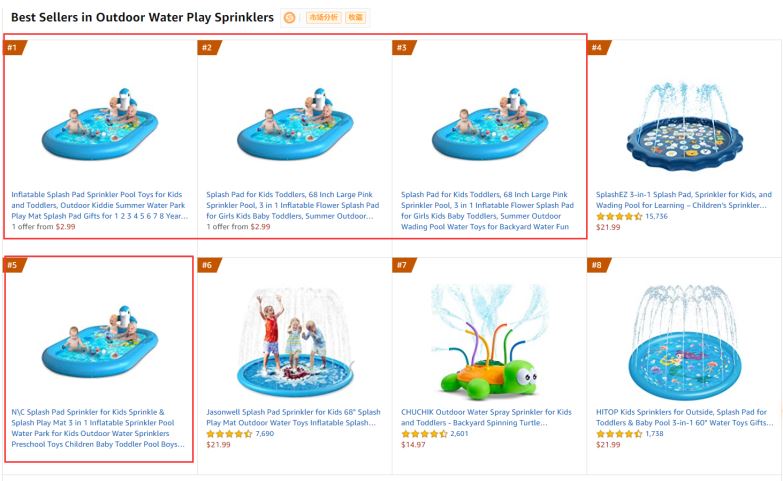Image resolution: width=783 pixels, height=481 pixels.
Task: Open the #5 N\C splash pad image
Action: coord(100,342)
